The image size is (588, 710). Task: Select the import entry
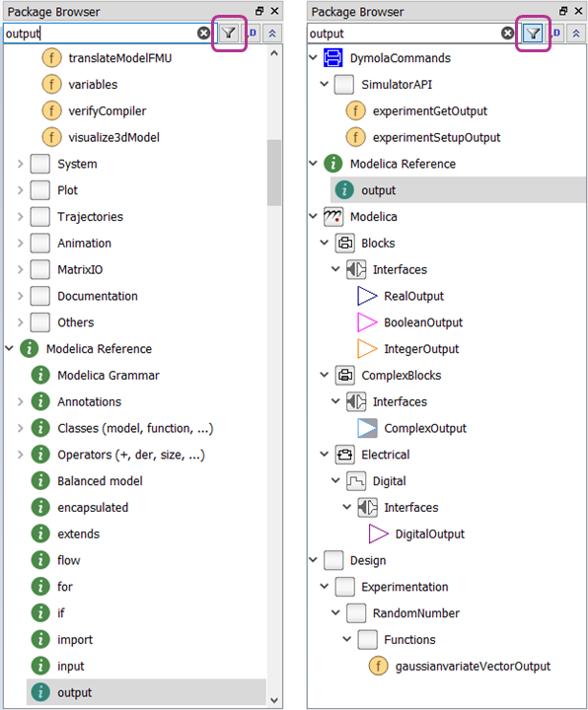(75, 639)
